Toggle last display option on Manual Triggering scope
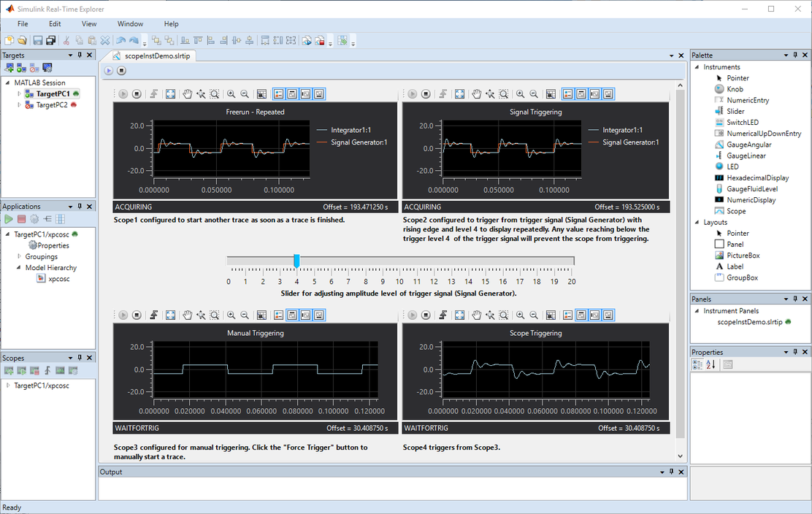Image resolution: width=812 pixels, height=514 pixels. [319, 315]
